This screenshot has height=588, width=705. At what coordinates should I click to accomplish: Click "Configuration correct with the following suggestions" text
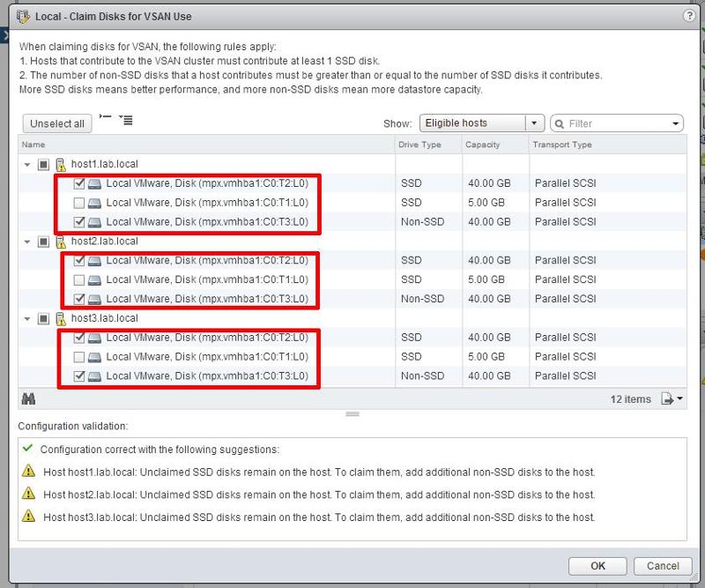(160, 450)
